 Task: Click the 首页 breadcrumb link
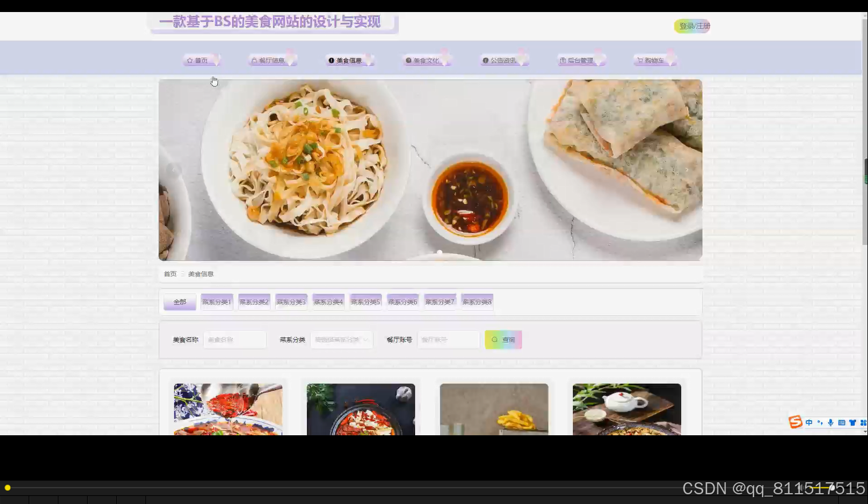pos(170,274)
